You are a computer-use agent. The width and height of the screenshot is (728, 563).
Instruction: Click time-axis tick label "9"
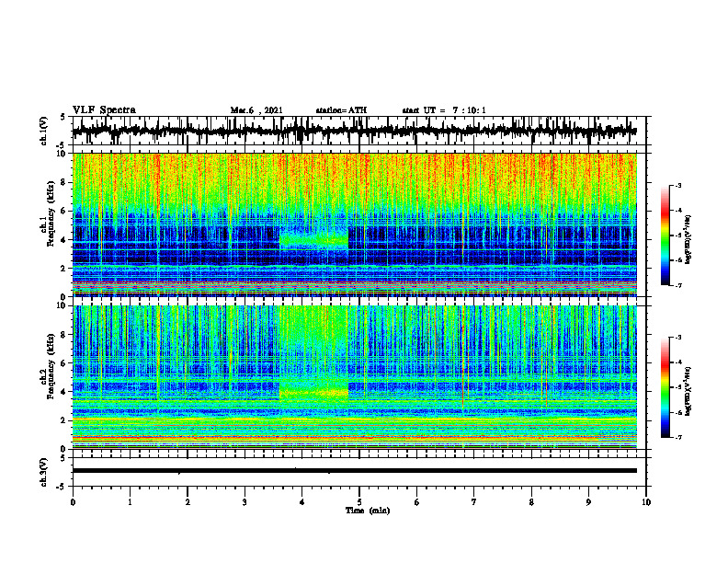[588, 502]
